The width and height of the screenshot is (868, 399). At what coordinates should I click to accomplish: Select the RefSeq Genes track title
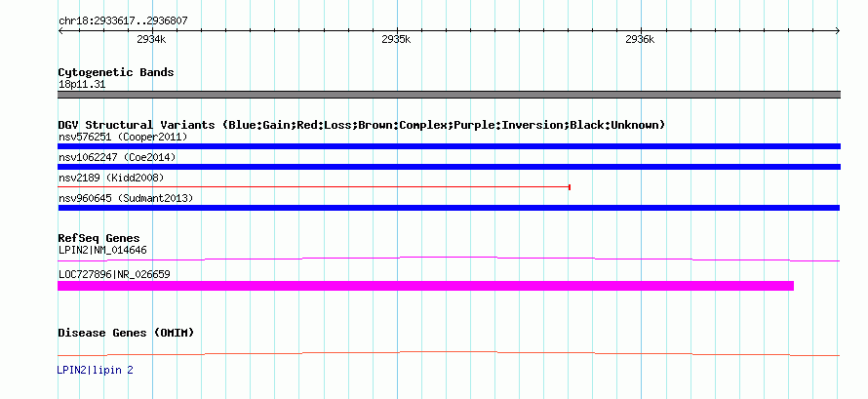click(99, 238)
